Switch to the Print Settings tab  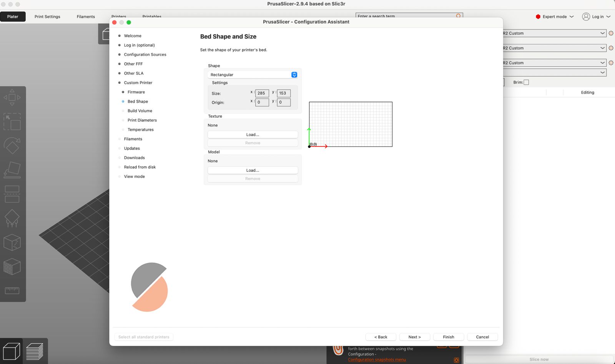point(47,17)
